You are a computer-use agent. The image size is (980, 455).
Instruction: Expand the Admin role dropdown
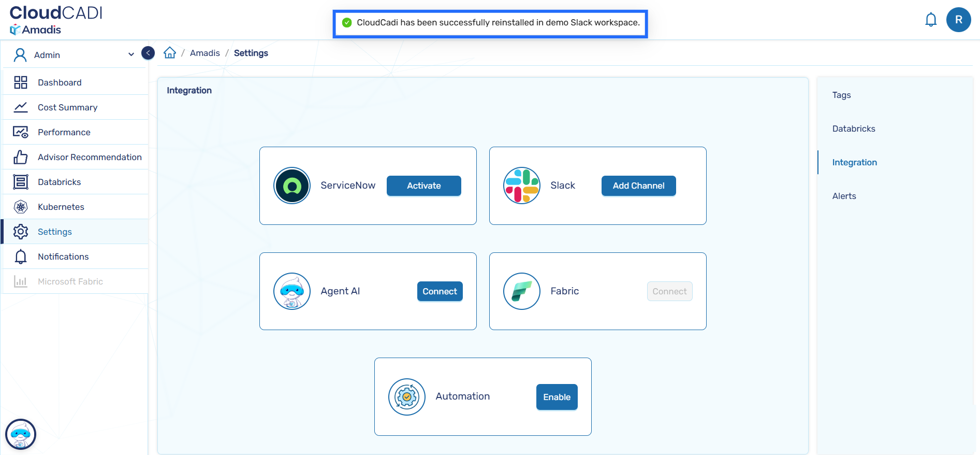pyautogui.click(x=130, y=55)
